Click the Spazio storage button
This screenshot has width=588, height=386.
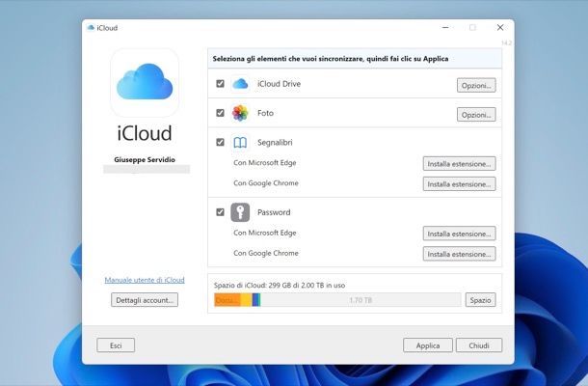click(480, 300)
